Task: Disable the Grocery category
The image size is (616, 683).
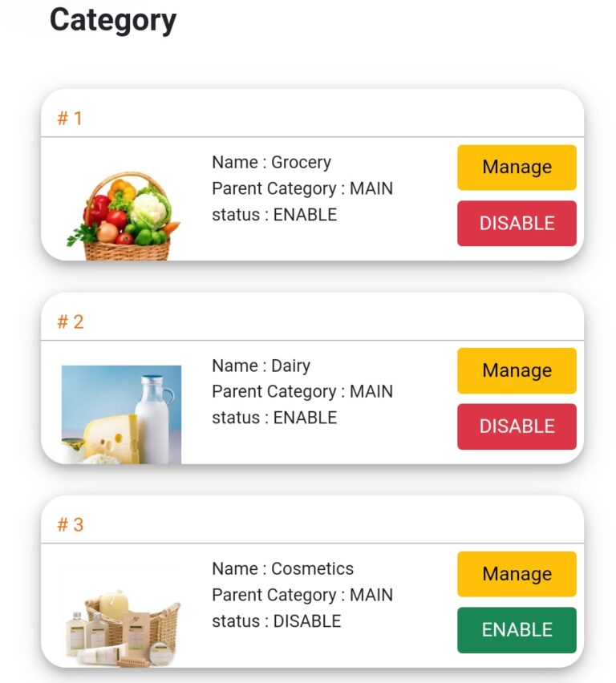Action: pyautogui.click(x=517, y=223)
